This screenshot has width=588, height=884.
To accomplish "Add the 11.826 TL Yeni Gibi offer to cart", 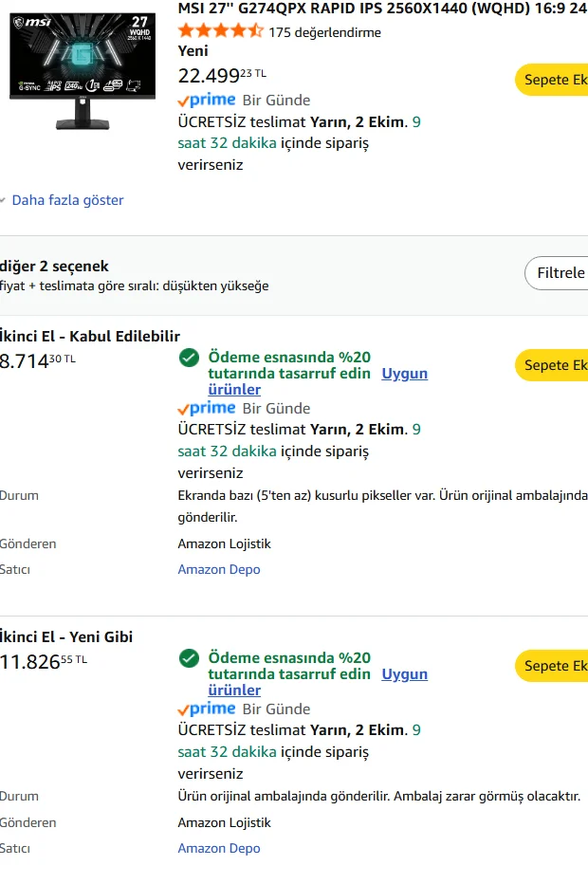I will point(554,666).
